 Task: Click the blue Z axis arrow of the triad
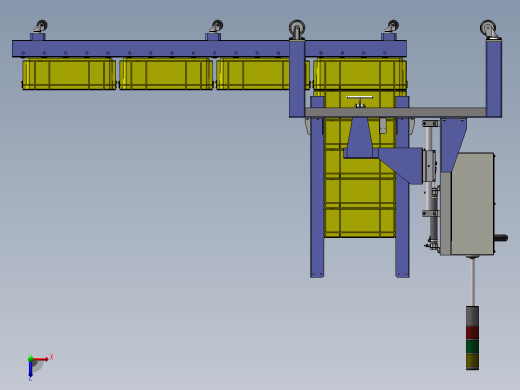30,369
